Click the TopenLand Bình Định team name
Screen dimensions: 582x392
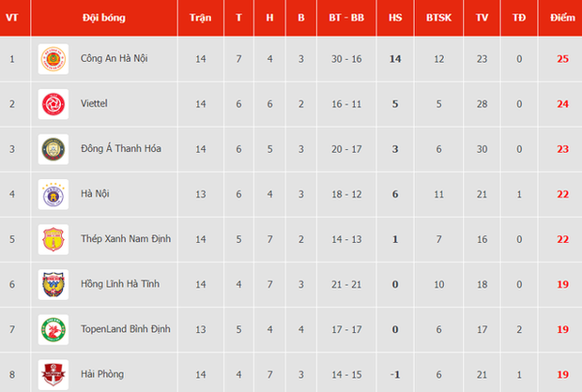tap(127, 329)
